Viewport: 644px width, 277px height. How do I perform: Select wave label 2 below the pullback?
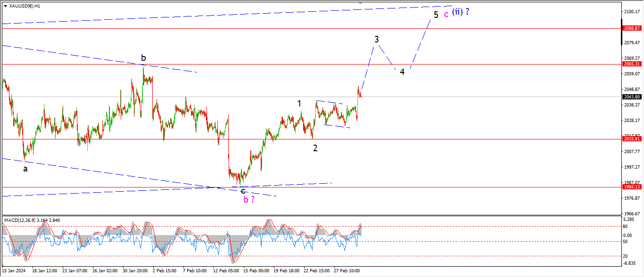pyautogui.click(x=315, y=148)
